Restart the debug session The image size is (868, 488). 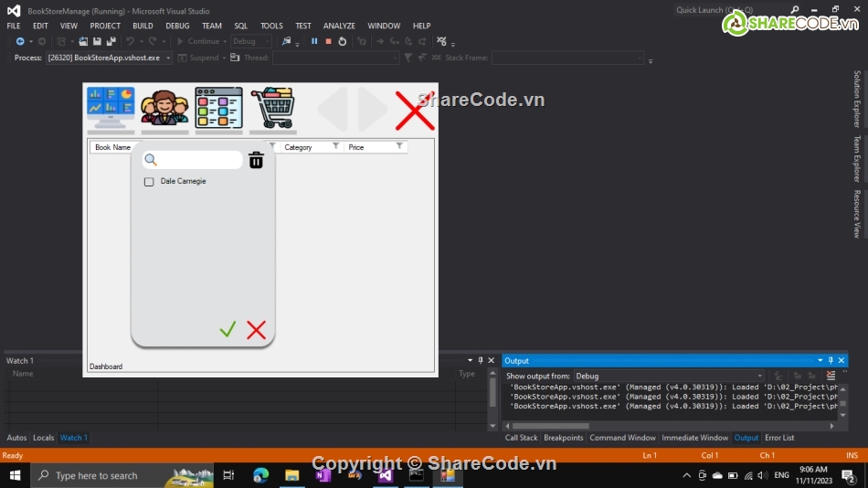342,41
